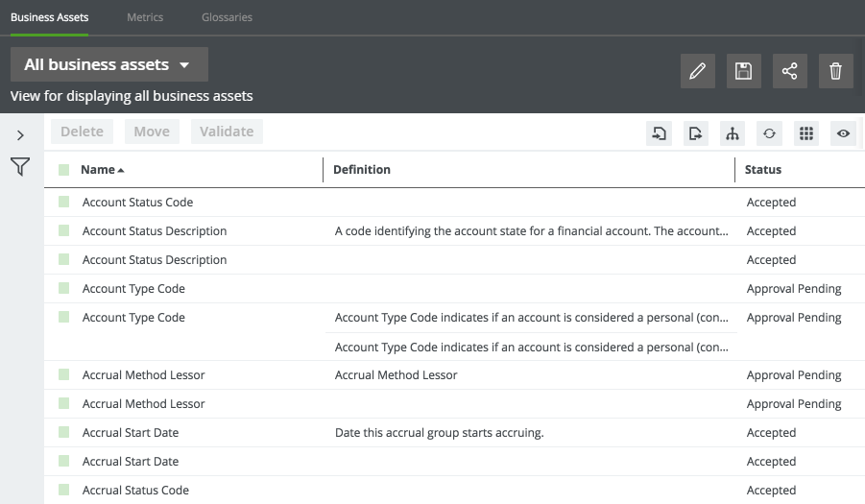
Task: Share the current view
Action: click(x=790, y=71)
